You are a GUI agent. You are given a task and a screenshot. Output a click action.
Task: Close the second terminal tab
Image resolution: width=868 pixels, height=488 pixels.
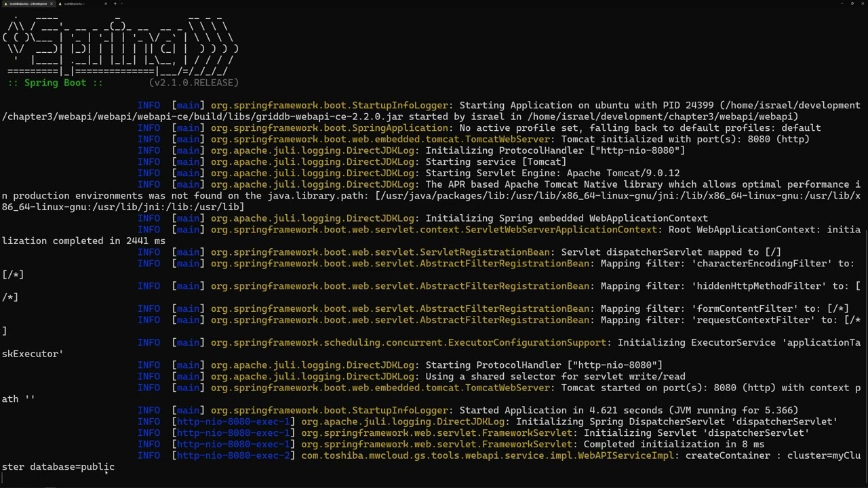click(106, 3)
